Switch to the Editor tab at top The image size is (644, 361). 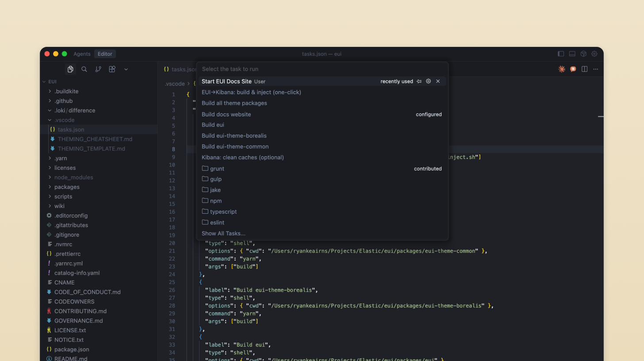105,54
